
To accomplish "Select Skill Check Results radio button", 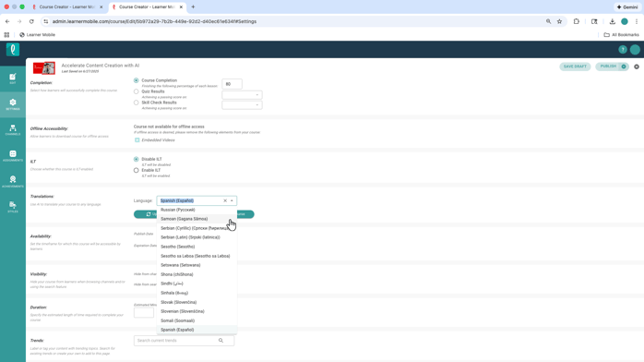I will [x=136, y=103].
